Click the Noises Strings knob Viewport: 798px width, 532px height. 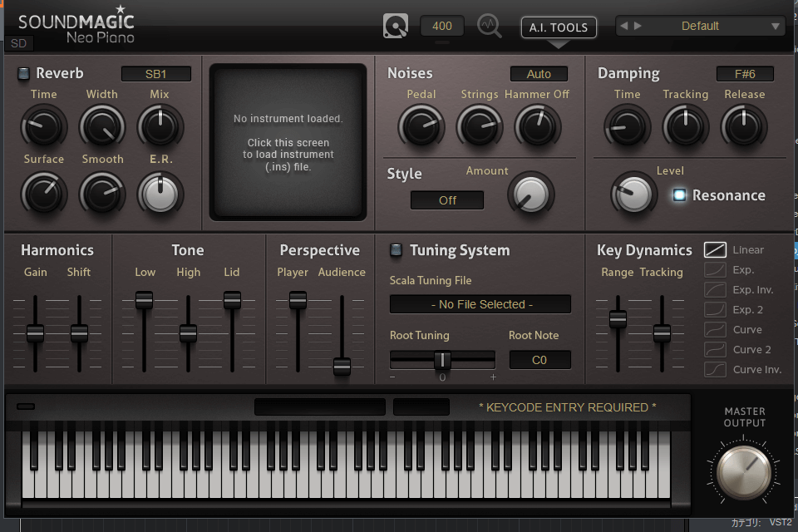pos(480,127)
